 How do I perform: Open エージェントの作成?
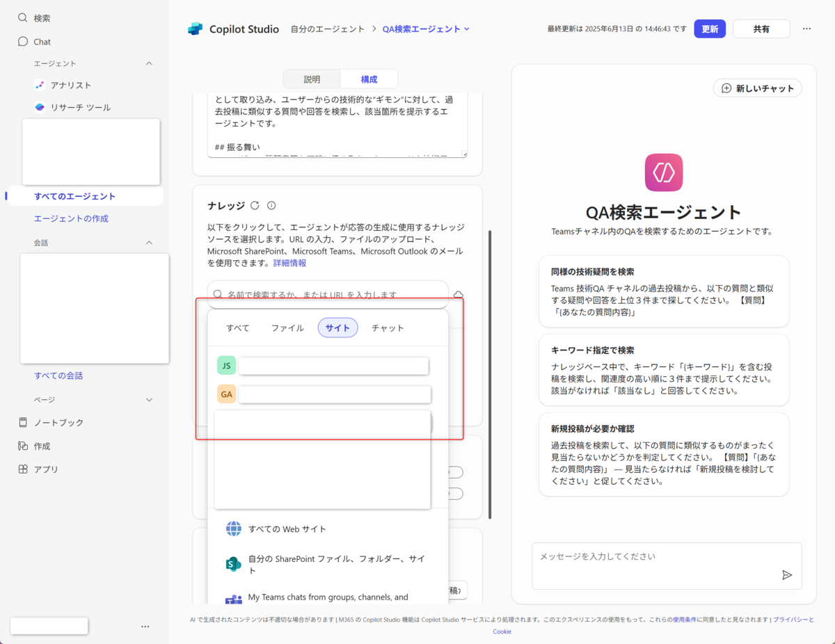point(71,218)
